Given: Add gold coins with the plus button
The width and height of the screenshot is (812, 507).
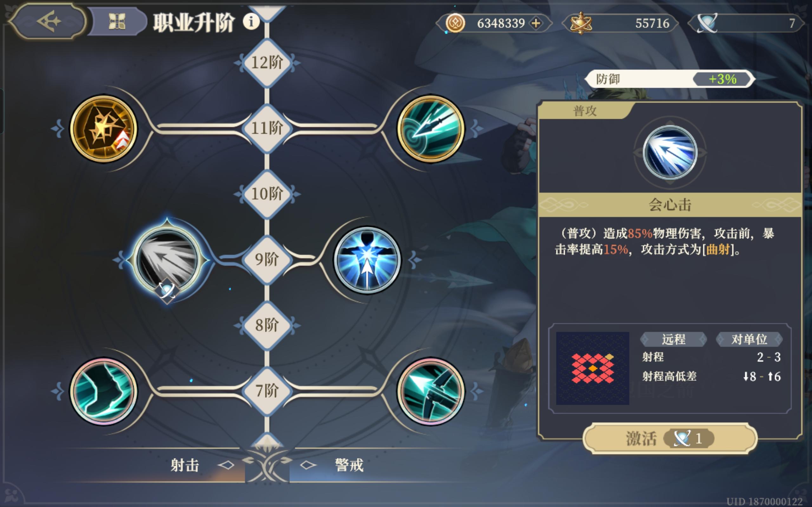Looking at the screenshot, I should tap(536, 23).
